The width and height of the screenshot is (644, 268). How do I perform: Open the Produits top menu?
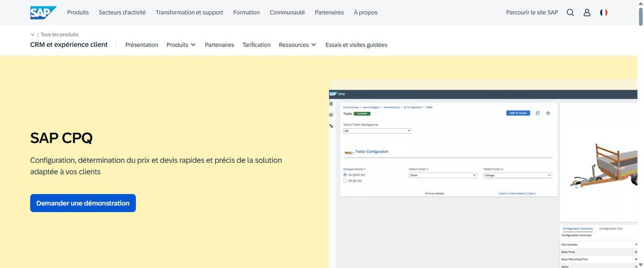pos(78,12)
